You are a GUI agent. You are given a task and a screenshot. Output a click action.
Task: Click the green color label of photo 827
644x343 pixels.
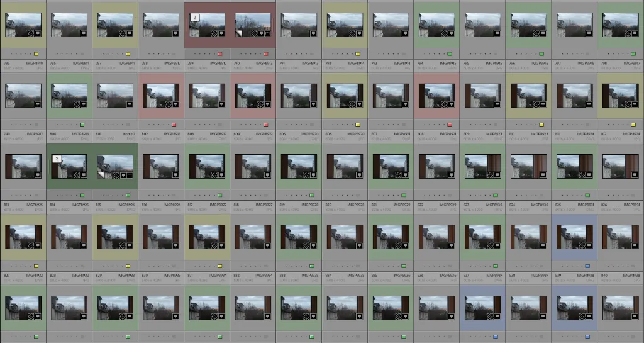[x=36, y=337]
